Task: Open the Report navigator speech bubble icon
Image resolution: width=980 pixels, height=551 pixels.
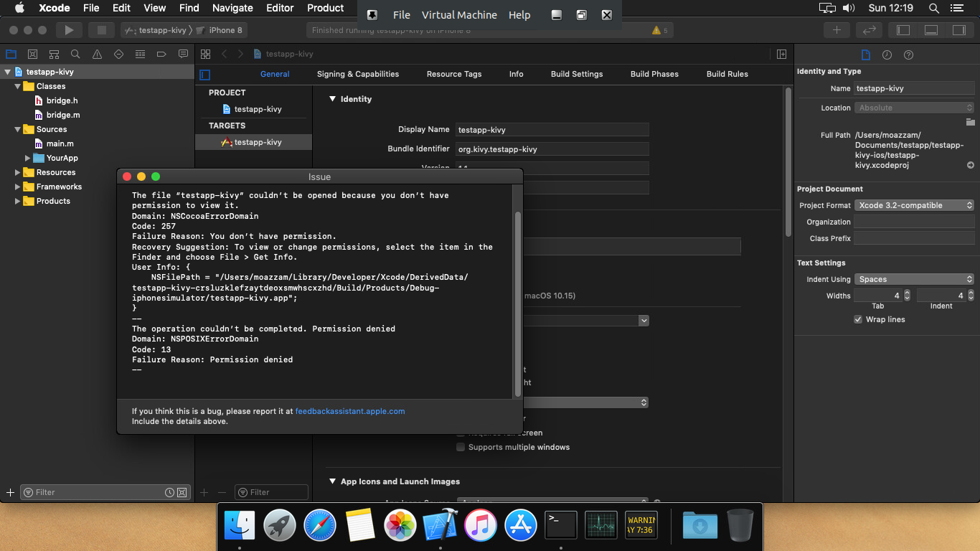Action: [x=183, y=54]
